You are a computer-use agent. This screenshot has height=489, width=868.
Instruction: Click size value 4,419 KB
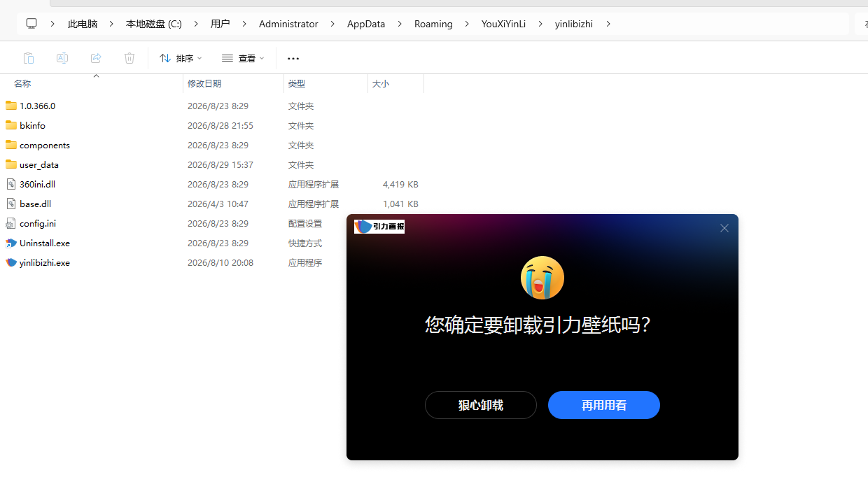pos(400,184)
